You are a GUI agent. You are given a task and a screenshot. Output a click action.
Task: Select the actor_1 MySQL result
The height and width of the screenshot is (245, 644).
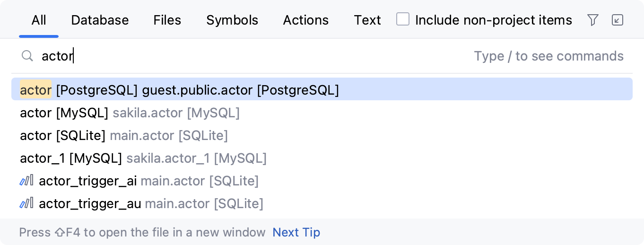click(143, 158)
